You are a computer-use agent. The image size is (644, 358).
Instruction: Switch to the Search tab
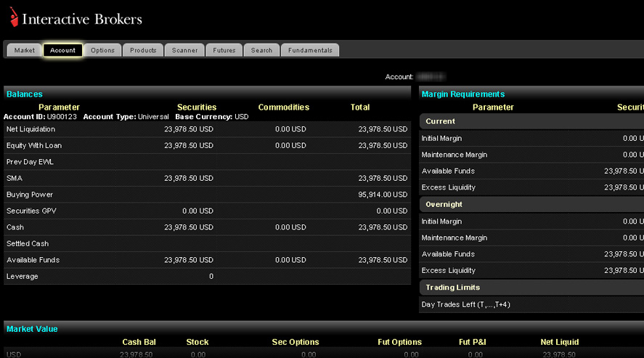coord(261,50)
